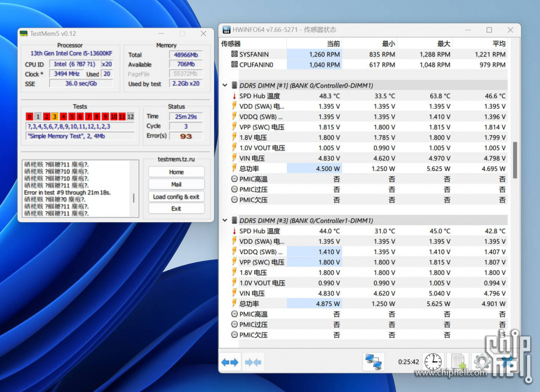
Task: Select DIMM [#3] VIN 电压 maximum 5.040 V
Action: point(440,293)
